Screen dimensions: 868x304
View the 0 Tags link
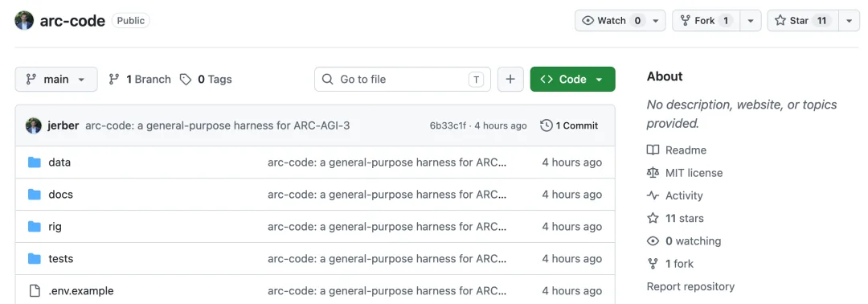[x=206, y=79]
